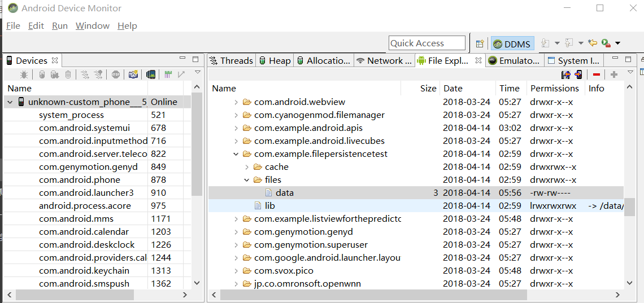Collapse the files folder

pos(247,180)
